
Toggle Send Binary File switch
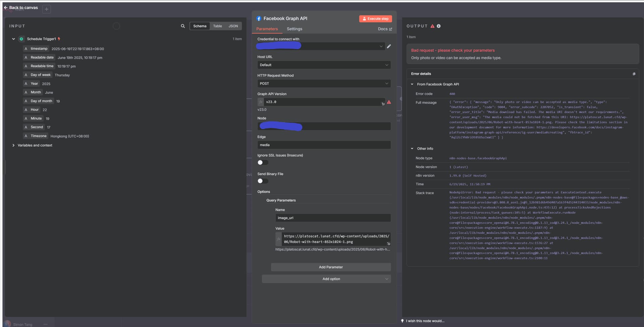(263, 181)
